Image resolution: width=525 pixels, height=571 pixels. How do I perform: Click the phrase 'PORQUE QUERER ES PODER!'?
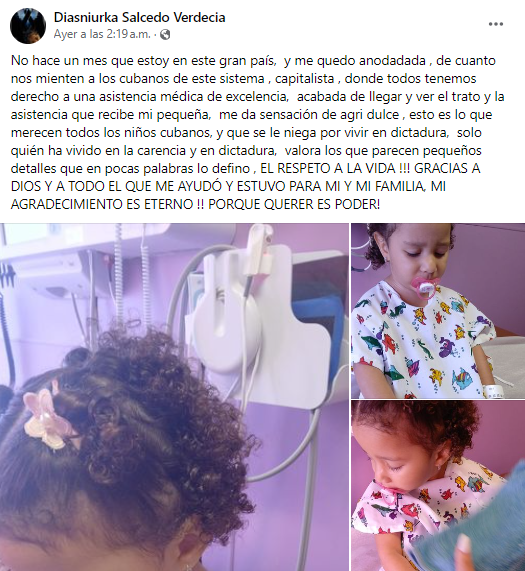tap(294, 204)
